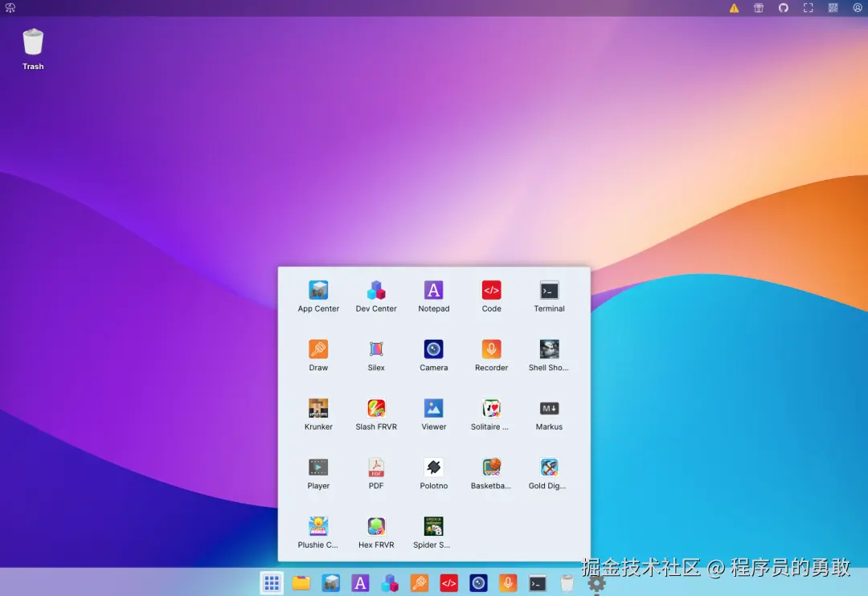Launch Slash FRVR
868x596 pixels.
pyautogui.click(x=376, y=415)
